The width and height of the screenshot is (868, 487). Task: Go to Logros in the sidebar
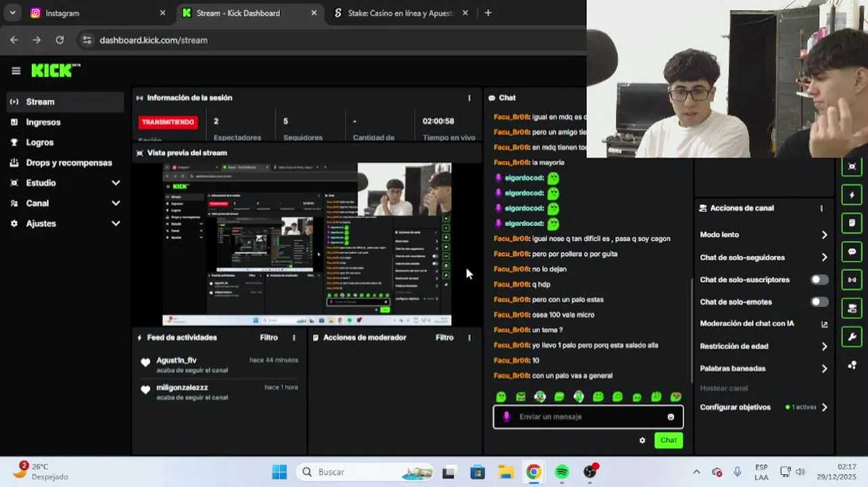(x=65, y=142)
